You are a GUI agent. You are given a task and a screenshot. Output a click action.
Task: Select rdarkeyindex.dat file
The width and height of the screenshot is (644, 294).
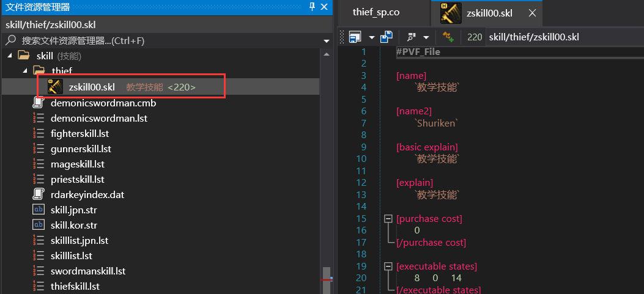tap(87, 194)
